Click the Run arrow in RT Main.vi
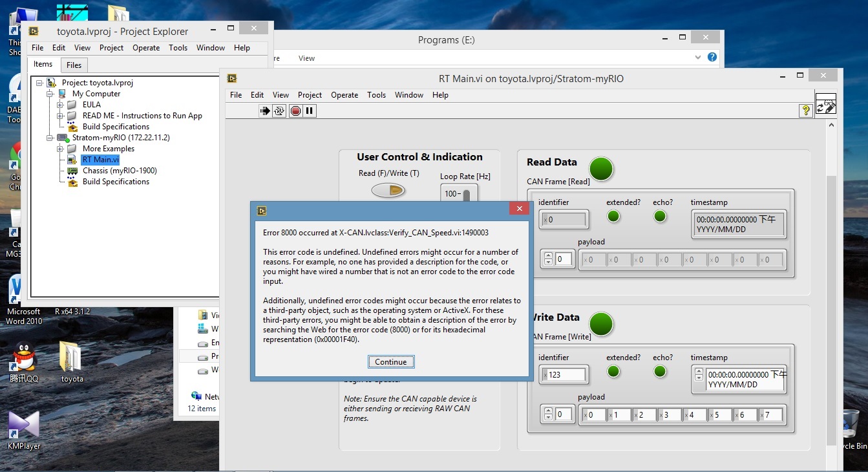 [265, 111]
